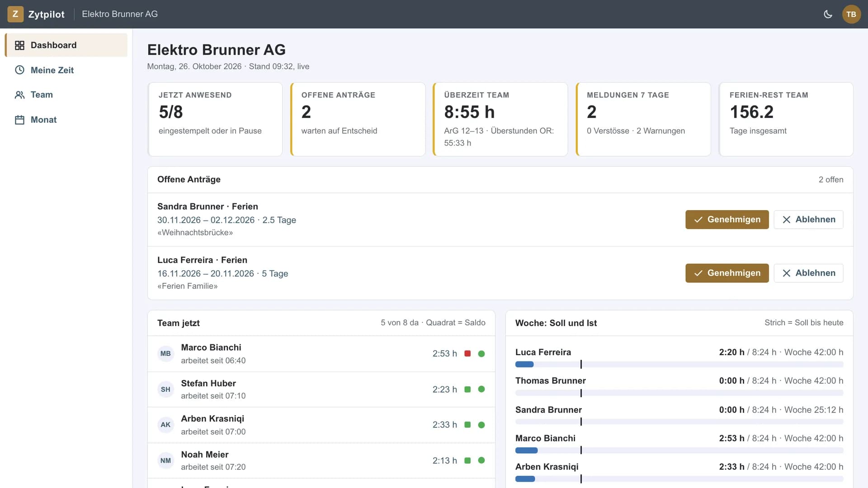Click Noah Meier's green status dot
Image resolution: width=868 pixels, height=488 pixels.
[x=481, y=460]
